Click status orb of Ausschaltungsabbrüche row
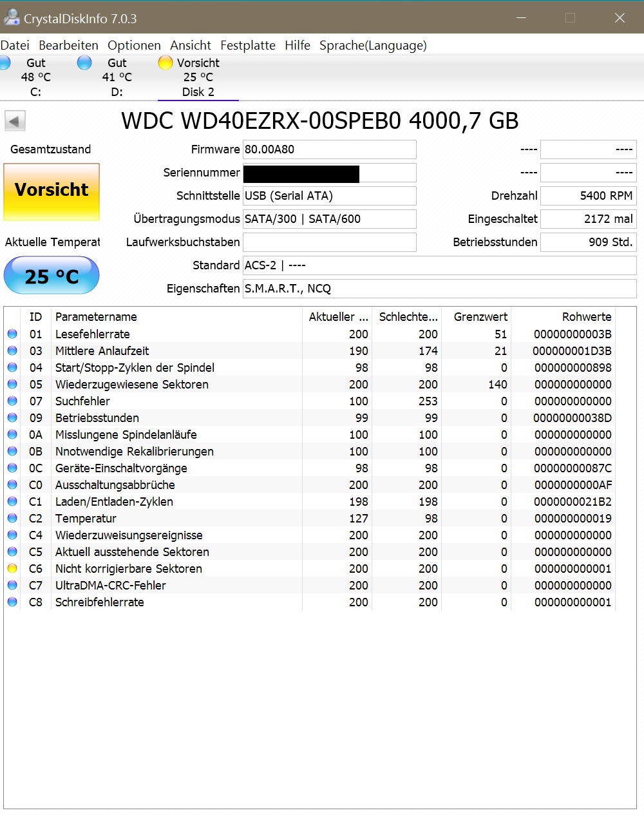The height and width of the screenshot is (815, 644). 12,484
